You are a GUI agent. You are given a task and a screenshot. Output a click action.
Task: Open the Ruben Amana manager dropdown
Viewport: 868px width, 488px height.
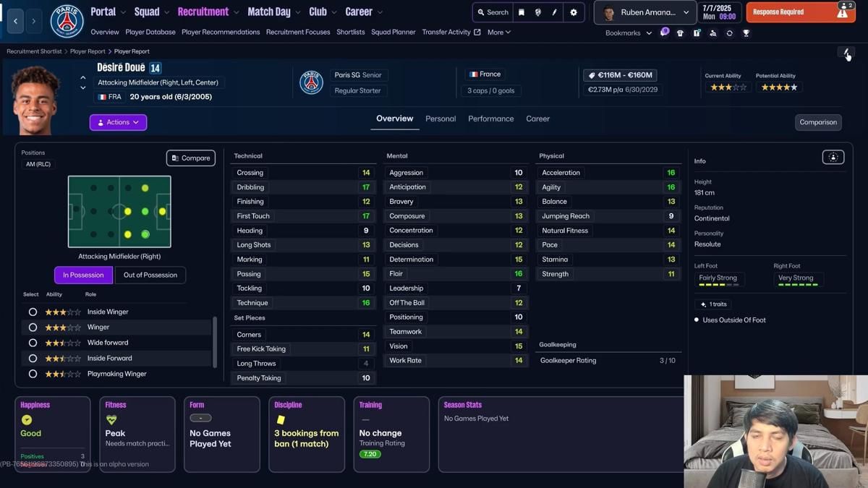[x=644, y=12]
